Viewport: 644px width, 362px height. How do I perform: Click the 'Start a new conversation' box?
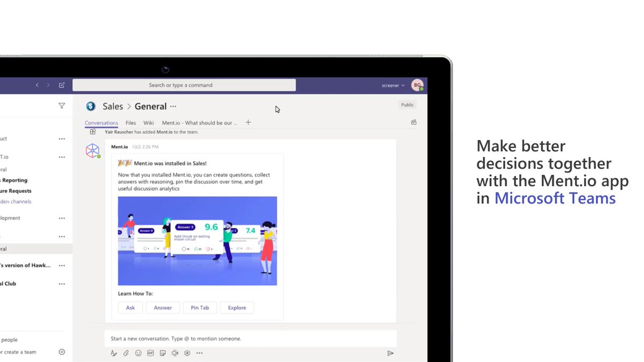click(251, 338)
